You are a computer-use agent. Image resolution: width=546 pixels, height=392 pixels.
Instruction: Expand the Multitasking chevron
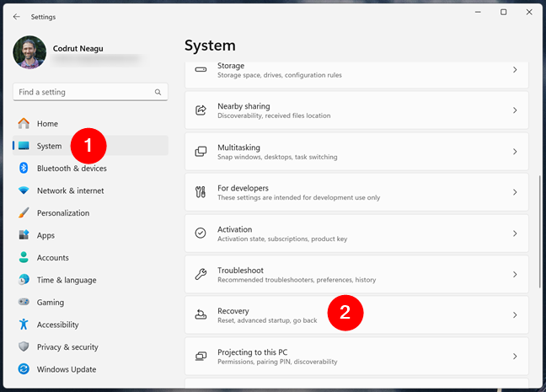515,152
